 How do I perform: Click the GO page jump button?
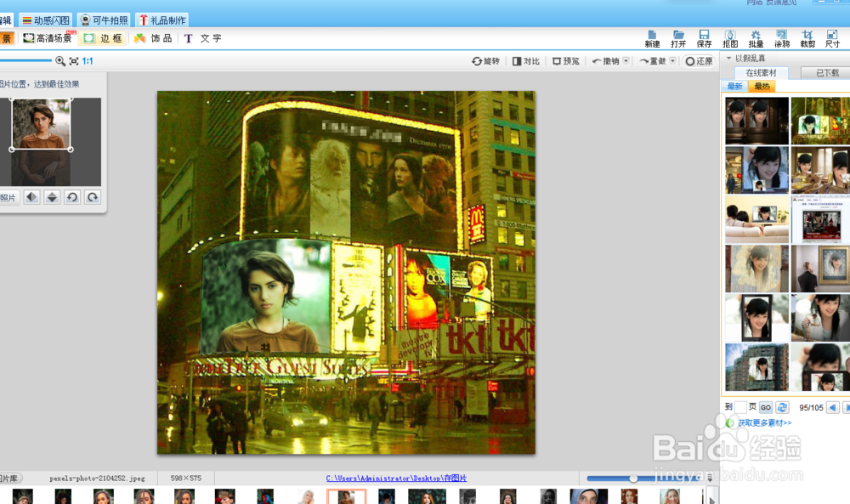(x=766, y=408)
